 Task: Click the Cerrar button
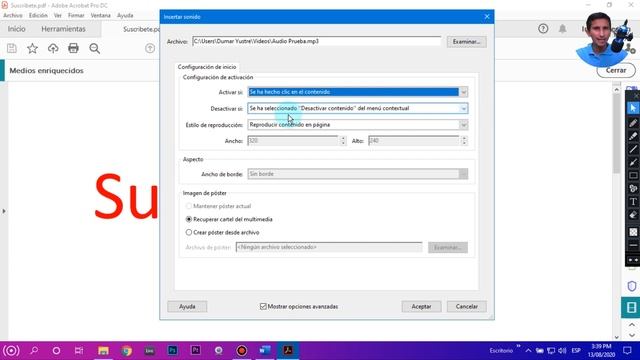pos(616,70)
